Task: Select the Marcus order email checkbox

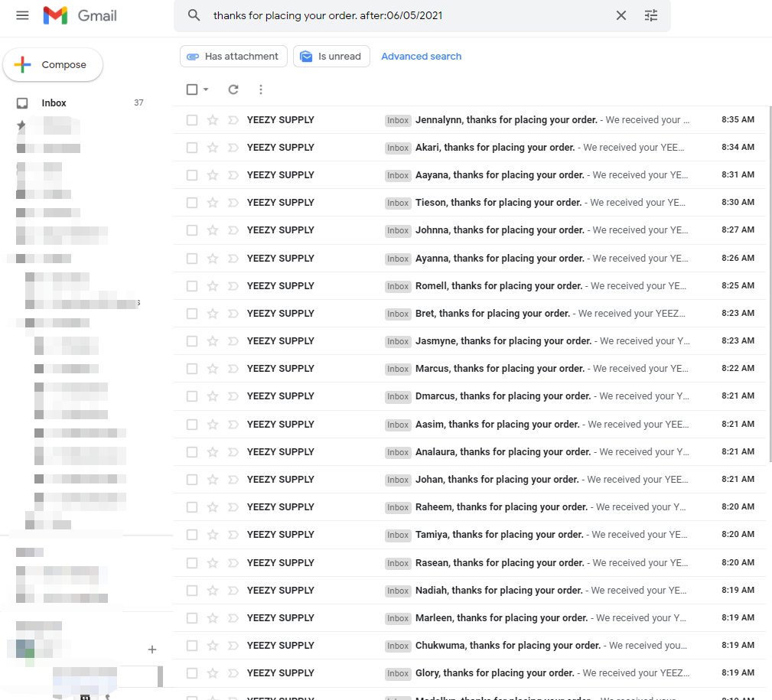Action: pyautogui.click(x=192, y=369)
